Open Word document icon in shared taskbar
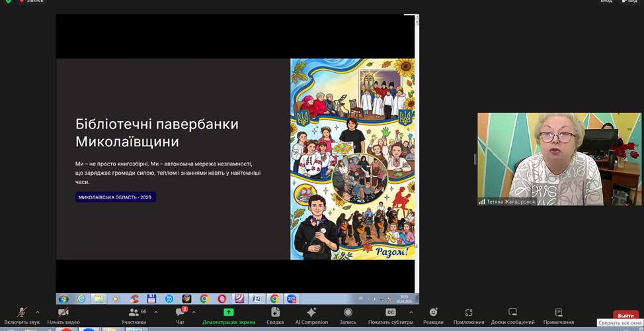This screenshot has height=331, width=644. tap(257, 299)
